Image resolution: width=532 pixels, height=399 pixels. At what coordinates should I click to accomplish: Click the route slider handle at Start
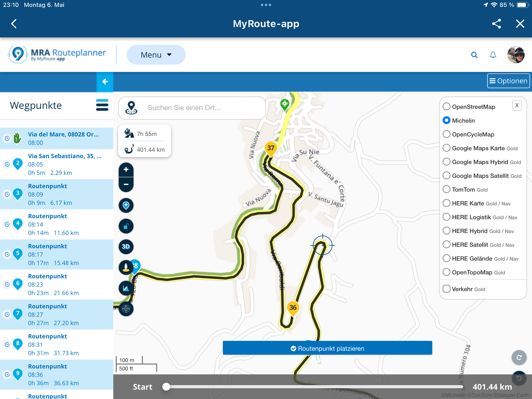[x=166, y=386]
